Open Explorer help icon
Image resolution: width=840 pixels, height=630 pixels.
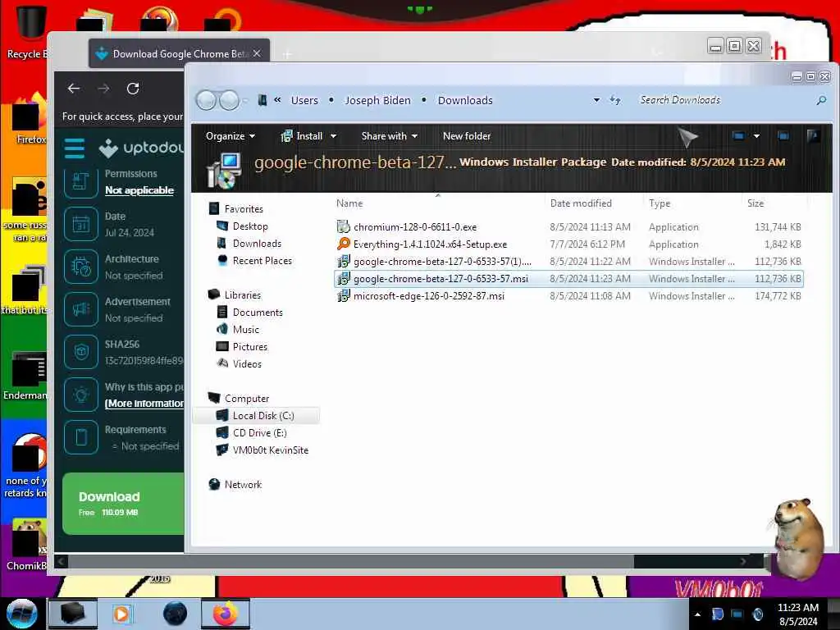[x=813, y=135]
